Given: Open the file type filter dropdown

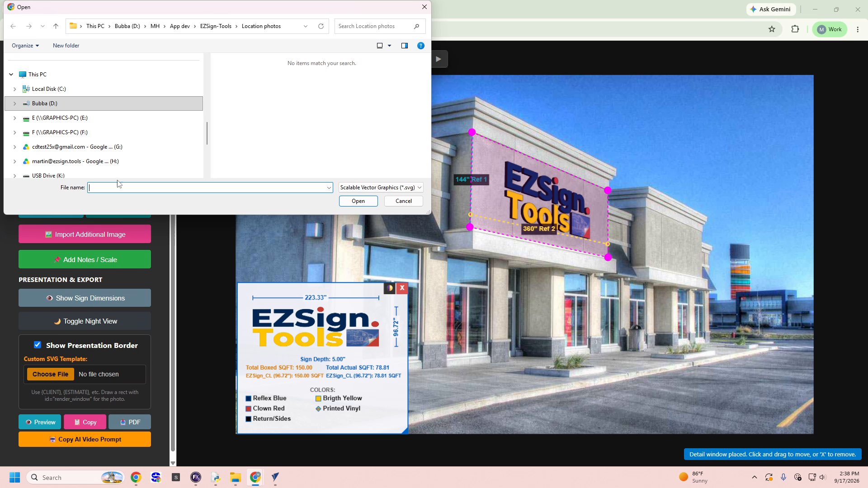Looking at the screenshot, I should 381,188.
